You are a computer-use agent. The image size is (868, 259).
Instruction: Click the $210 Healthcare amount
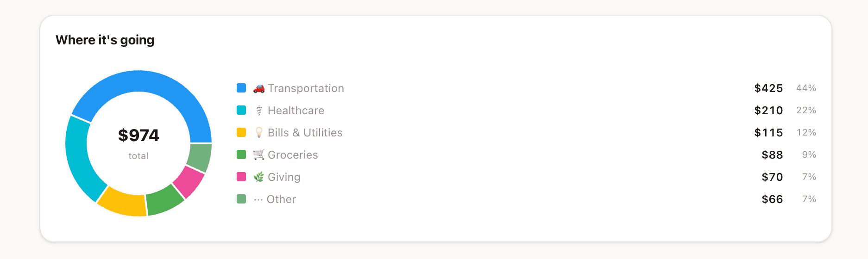coord(768,111)
